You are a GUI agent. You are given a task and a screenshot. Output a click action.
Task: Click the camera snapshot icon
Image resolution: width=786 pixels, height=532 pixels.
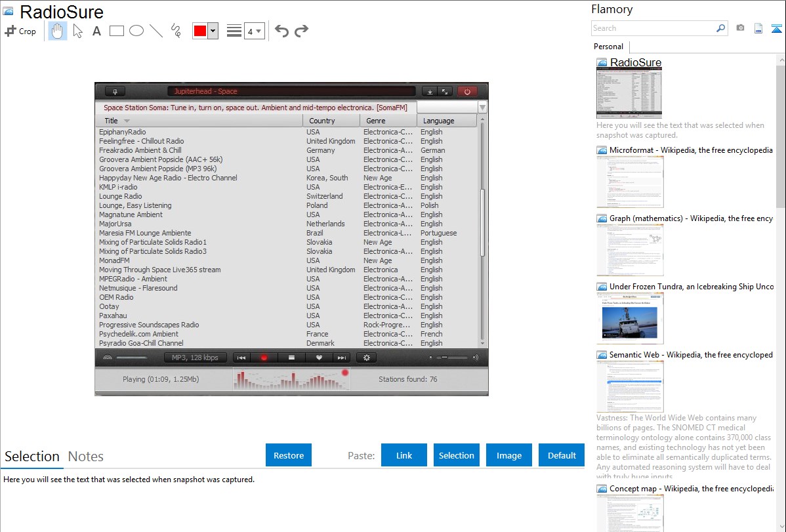tap(740, 28)
